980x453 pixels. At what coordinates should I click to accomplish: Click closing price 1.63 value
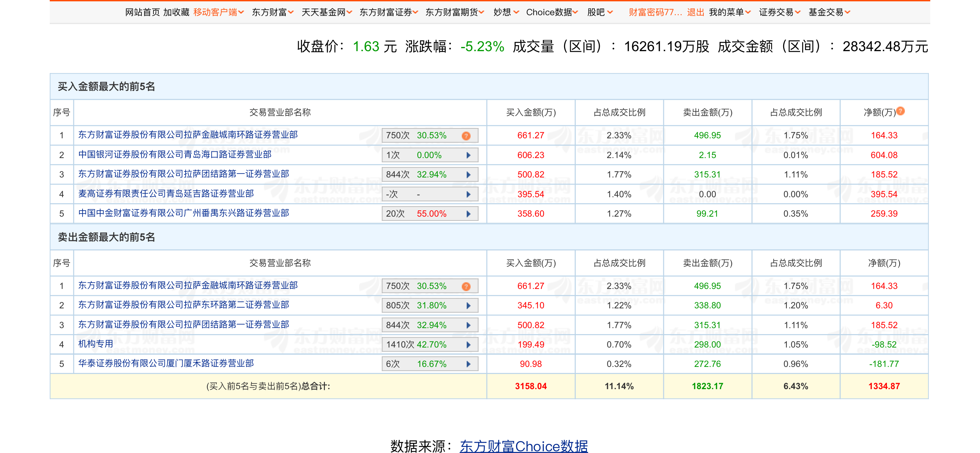click(366, 47)
